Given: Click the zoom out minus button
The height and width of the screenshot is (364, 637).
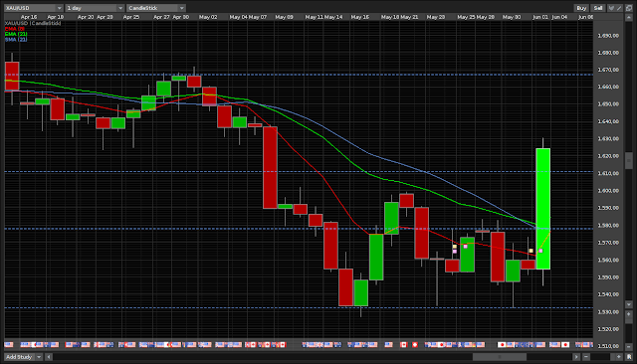Looking at the screenshot, I should [x=586, y=357].
